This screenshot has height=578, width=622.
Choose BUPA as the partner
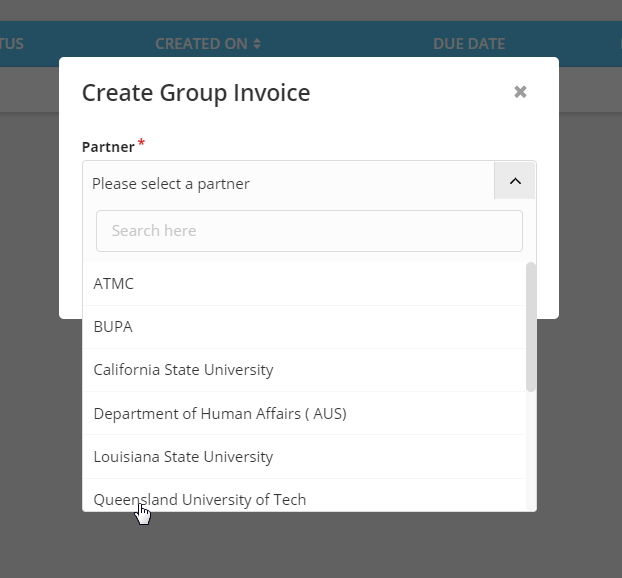(305, 327)
